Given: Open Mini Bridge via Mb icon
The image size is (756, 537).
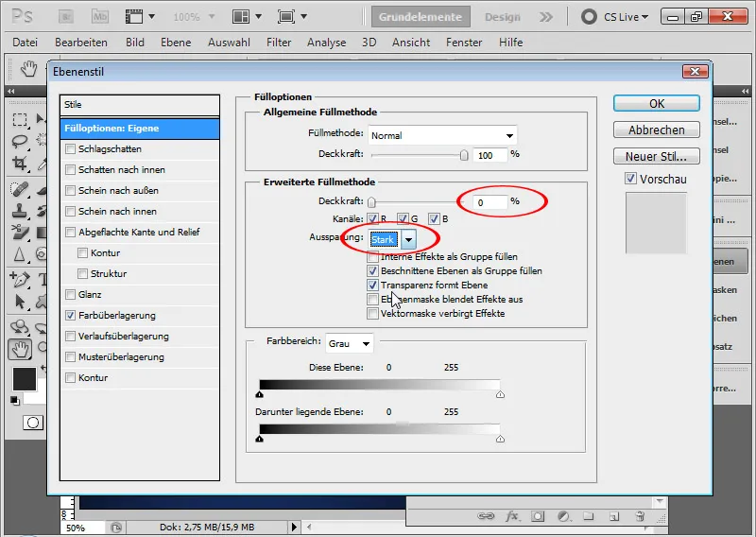Looking at the screenshot, I should point(100,17).
